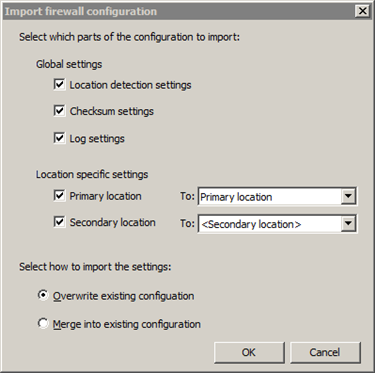Select Overwrite existing configuration radio button
Image resolution: width=375 pixels, height=373 pixels.
point(43,295)
